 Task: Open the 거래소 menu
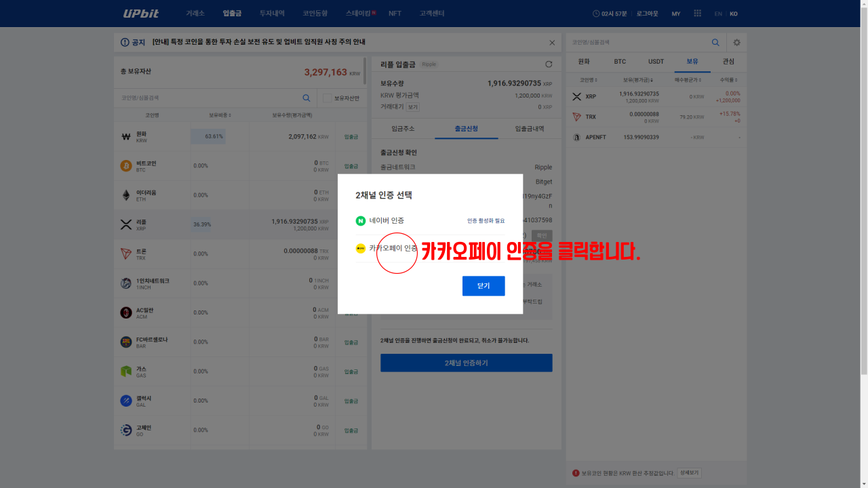tap(195, 14)
